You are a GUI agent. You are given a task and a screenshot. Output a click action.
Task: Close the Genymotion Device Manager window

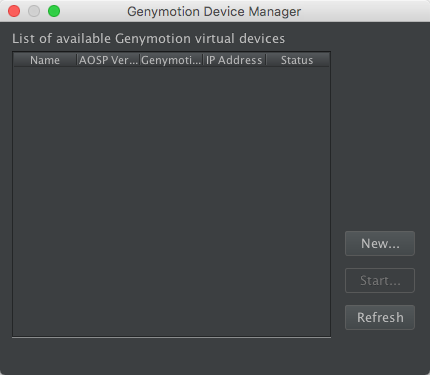pos(14,11)
